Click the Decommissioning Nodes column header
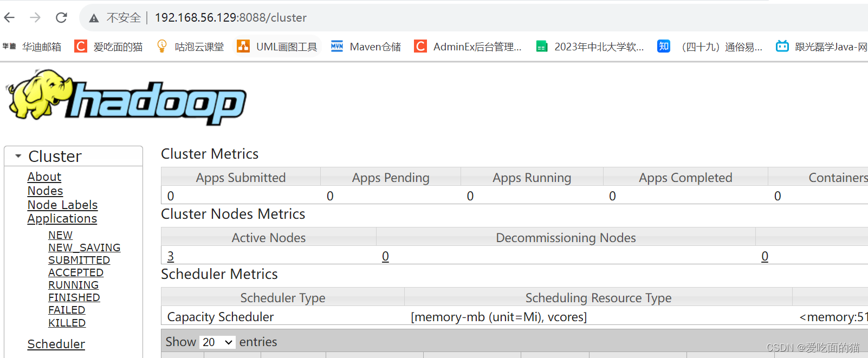 [x=566, y=238]
